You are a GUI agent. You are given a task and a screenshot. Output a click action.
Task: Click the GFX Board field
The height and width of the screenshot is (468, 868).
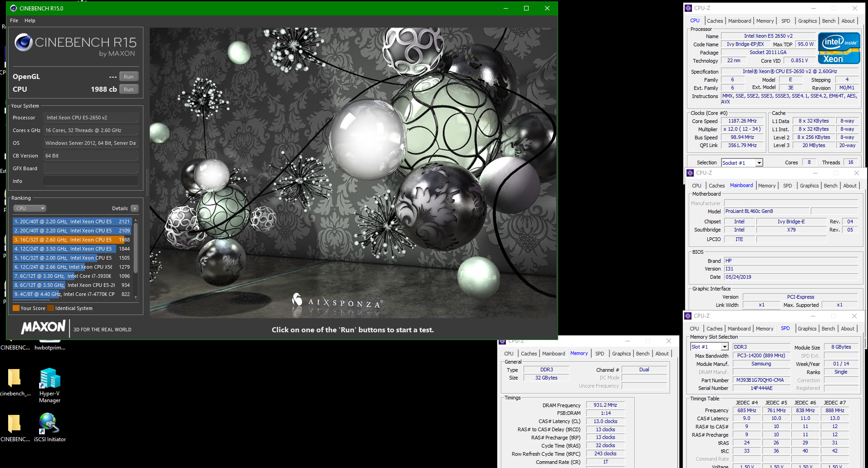pos(91,168)
